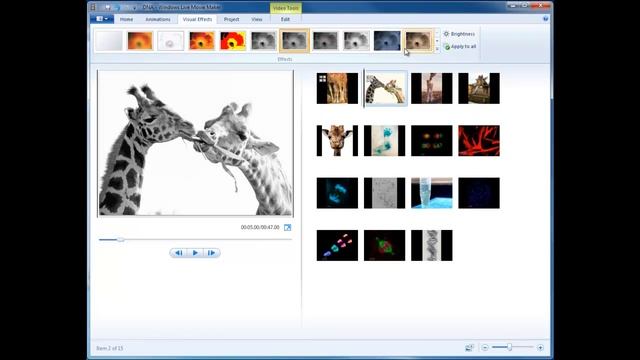640x360 pixels.
Task: Click the zoom-in plus icon in status bar
Action: 540,348
